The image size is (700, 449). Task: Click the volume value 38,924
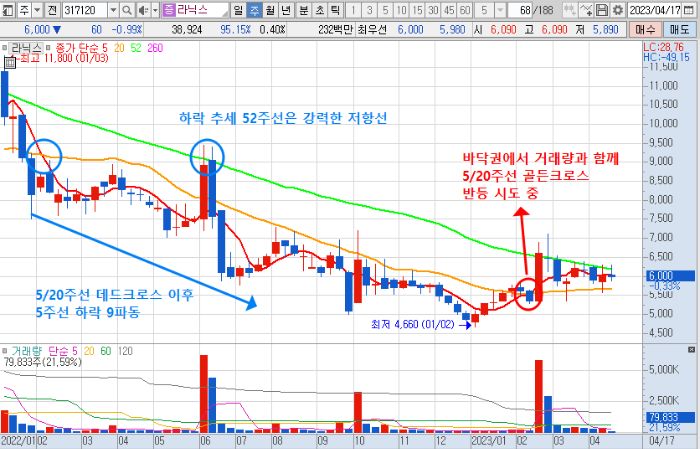pyautogui.click(x=187, y=30)
